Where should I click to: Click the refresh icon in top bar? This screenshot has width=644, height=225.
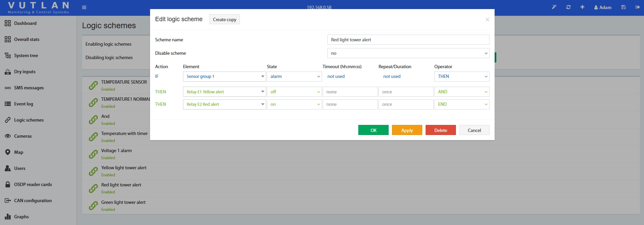[x=568, y=7]
